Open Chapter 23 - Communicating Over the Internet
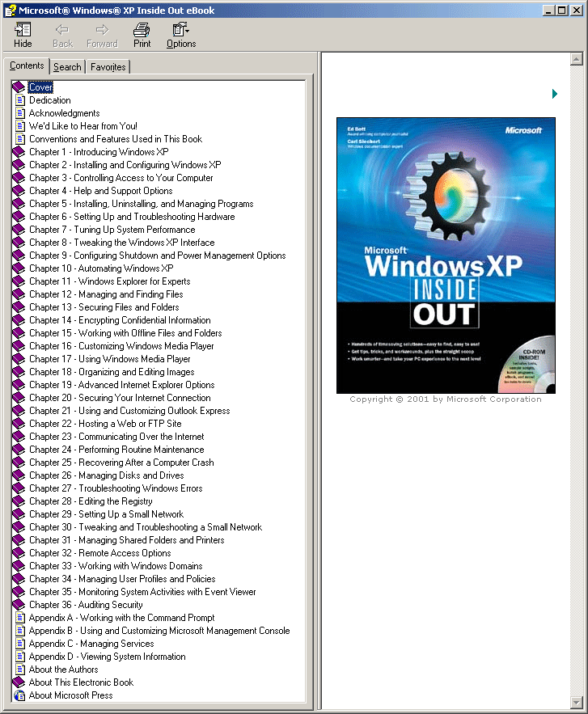Screen dimensions: 588x714 coord(116,436)
